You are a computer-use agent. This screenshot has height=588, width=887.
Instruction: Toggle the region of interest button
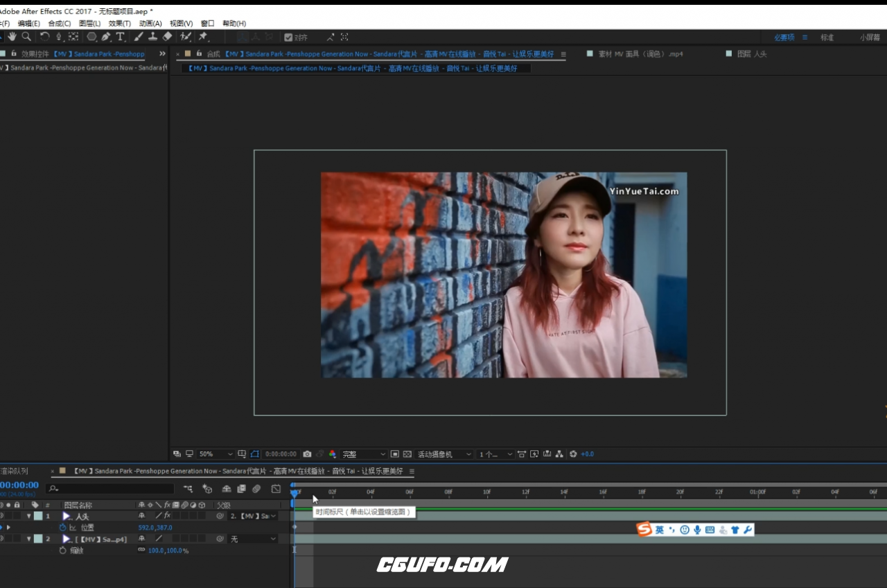(395, 454)
